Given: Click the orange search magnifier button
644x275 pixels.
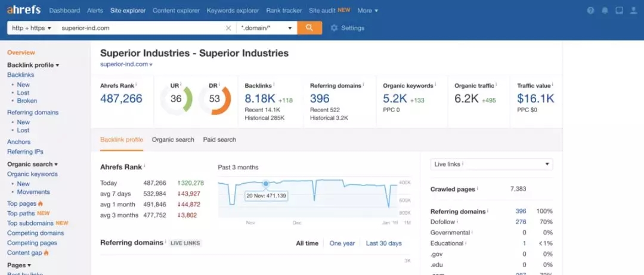Looking at the screenshot, I should click(309, 28).
